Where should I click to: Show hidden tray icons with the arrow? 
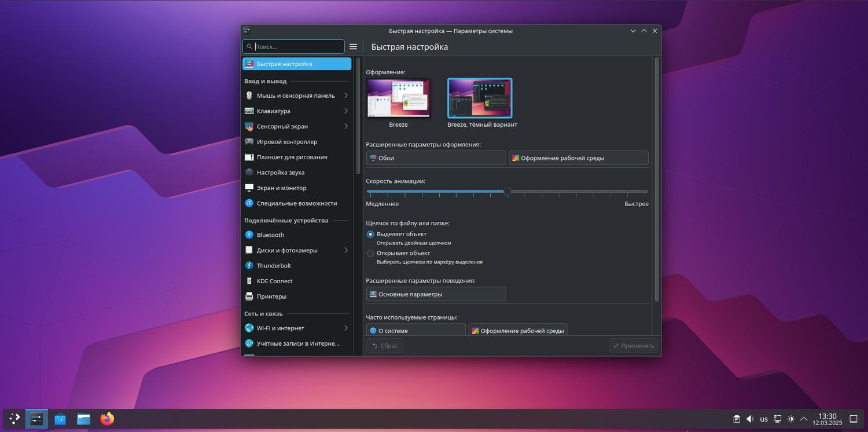point(804,419)
